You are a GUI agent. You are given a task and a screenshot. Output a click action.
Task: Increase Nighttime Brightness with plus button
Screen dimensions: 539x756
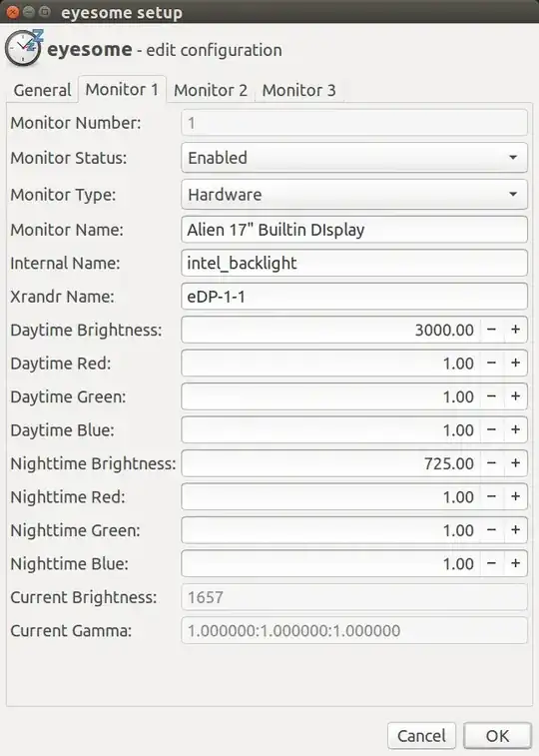click(515, 463)
